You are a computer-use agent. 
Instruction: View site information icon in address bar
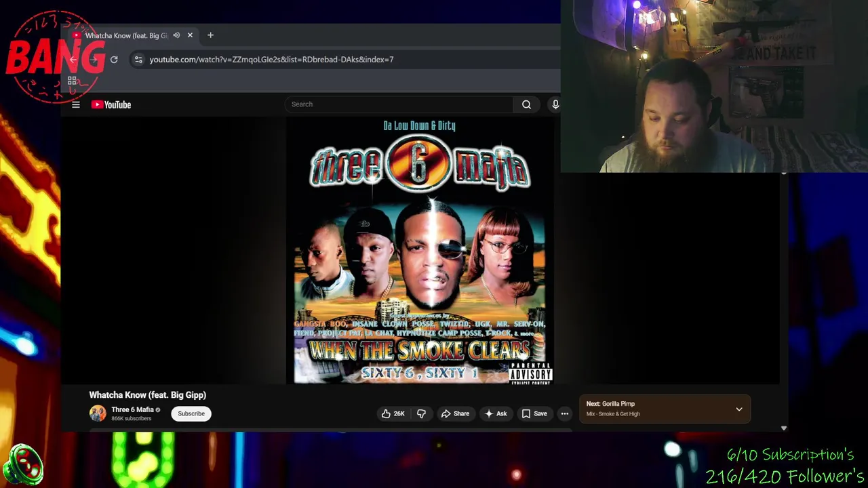pos(138,60)
